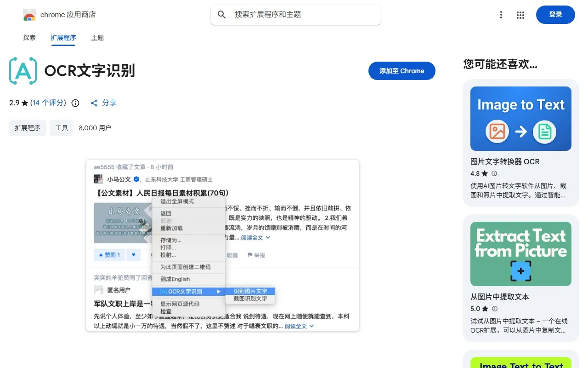Click the 工具 category chip
Image resolution: width=588 pixels, height=368 pixels.
[62, 128]
